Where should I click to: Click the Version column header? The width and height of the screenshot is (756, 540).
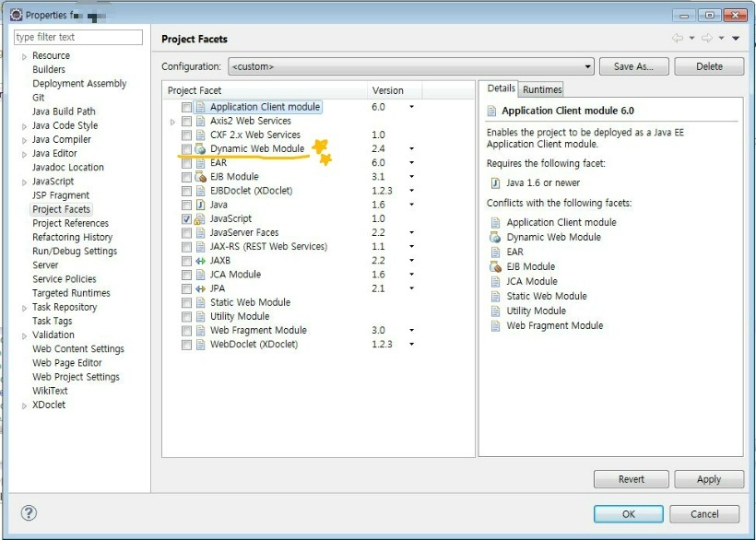tap(395, 90)
